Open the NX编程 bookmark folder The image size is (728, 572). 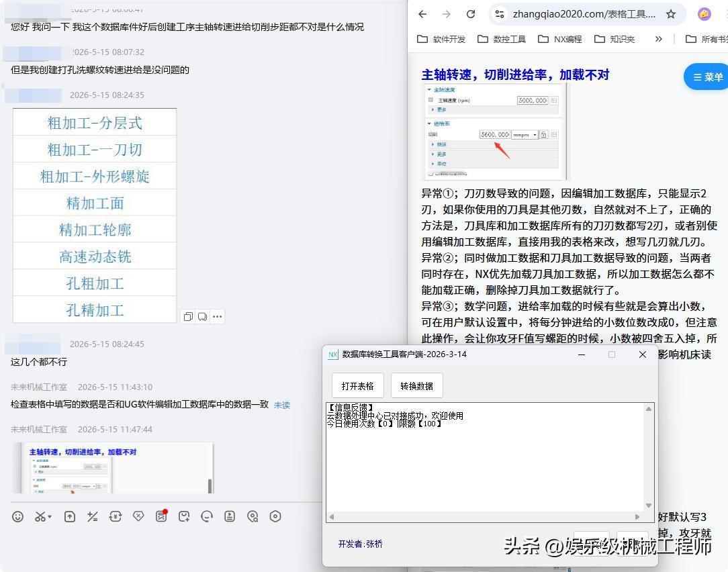559,39
